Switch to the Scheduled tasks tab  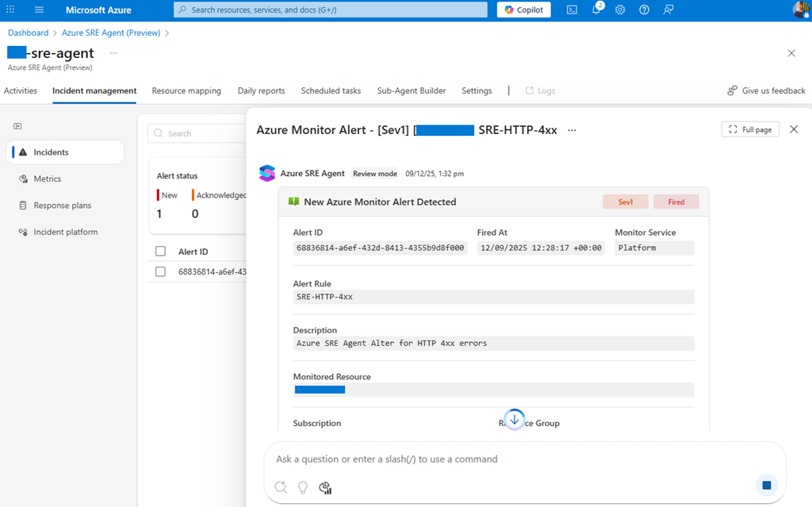[331, 90]
